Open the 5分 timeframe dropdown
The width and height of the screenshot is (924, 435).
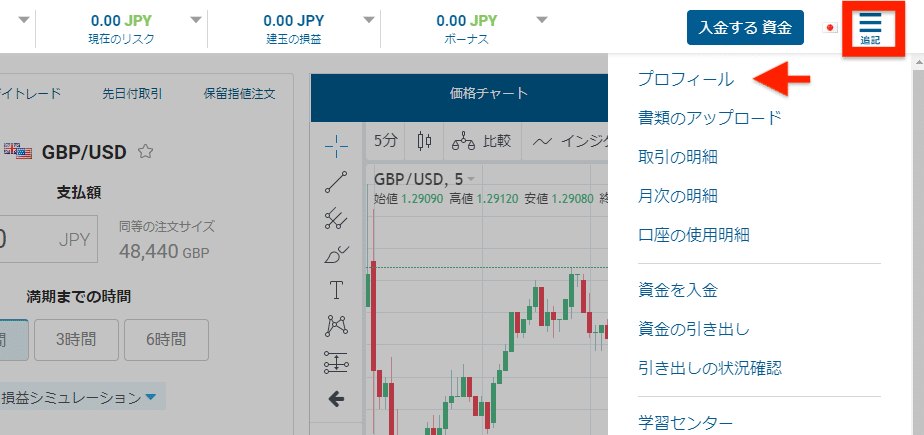click(x=386, y=141)
